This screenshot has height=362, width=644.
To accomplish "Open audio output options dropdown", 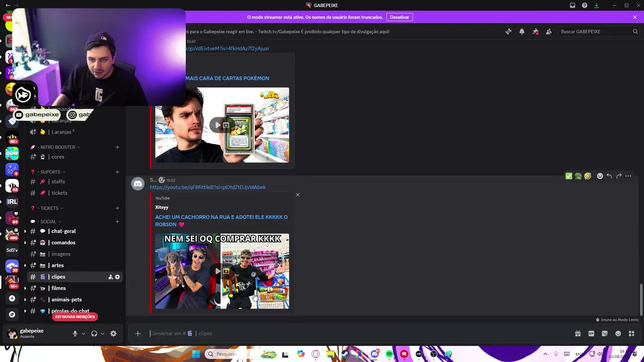I will 103,333.
